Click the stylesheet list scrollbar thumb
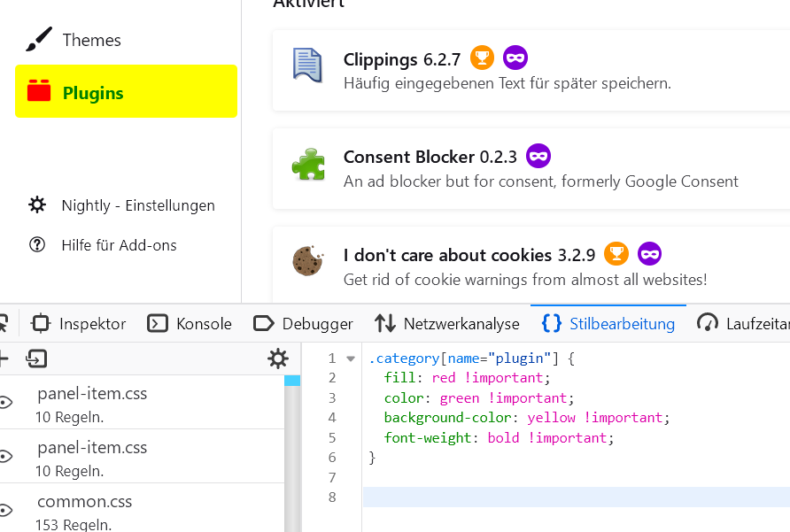The height and width of the screenshot is (532, 790). (x=292, y=381)
